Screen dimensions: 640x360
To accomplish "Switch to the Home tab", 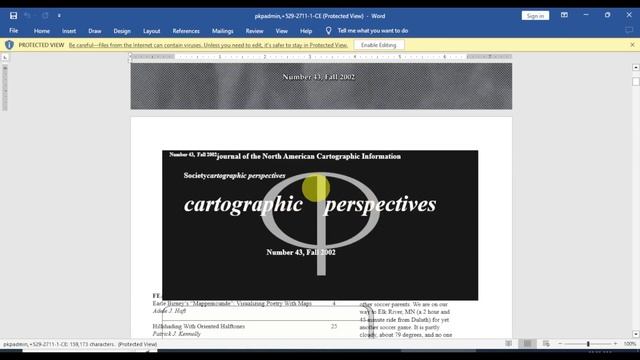I will click(x=42, y=31).
